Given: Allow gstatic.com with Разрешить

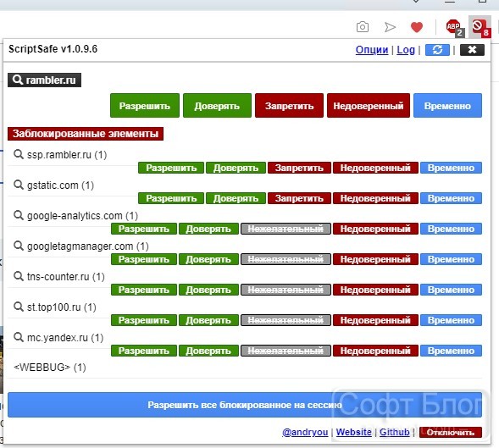Looking at the screenshot, I should tap(171, 198).
